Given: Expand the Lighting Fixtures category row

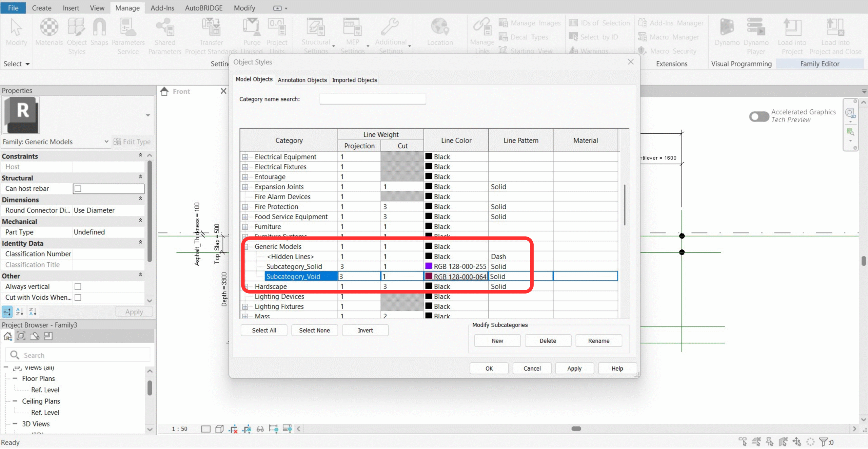Looking at the screenshot, I should click(x=245, y=307).
